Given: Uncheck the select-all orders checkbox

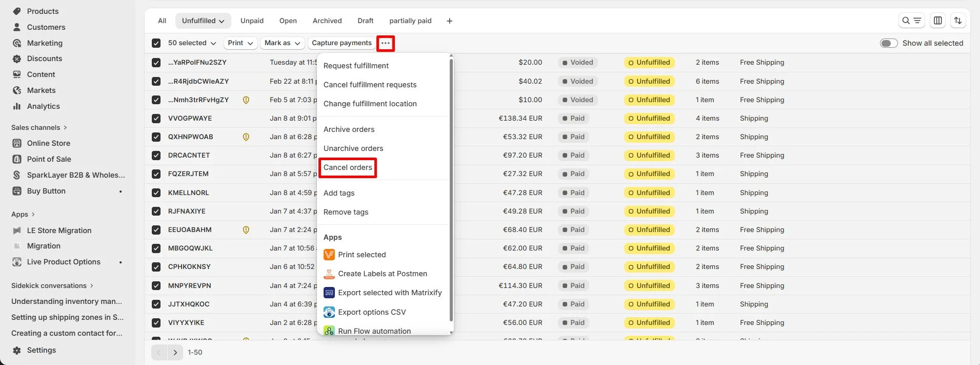Looking at the screenshot, I should (156, 43).
